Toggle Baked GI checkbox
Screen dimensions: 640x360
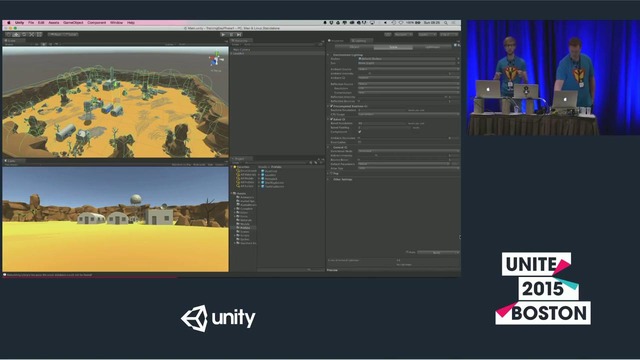[331, 119]
